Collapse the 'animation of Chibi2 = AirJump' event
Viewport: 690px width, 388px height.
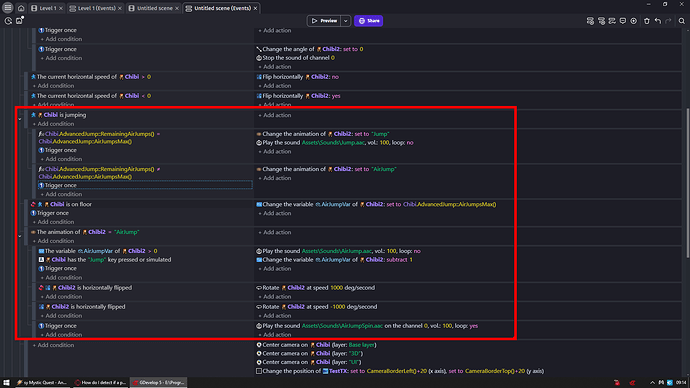tap(20, 236)
